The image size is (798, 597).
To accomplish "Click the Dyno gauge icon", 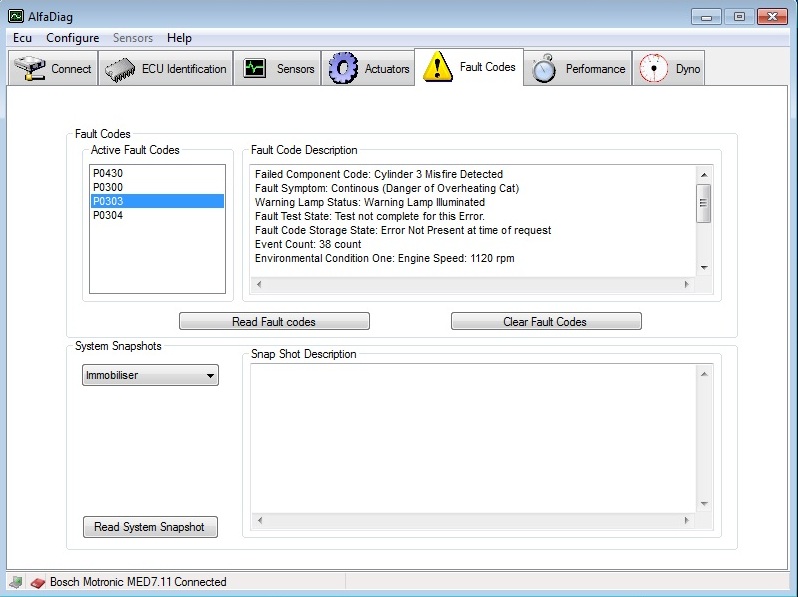I will click(653, 69).
